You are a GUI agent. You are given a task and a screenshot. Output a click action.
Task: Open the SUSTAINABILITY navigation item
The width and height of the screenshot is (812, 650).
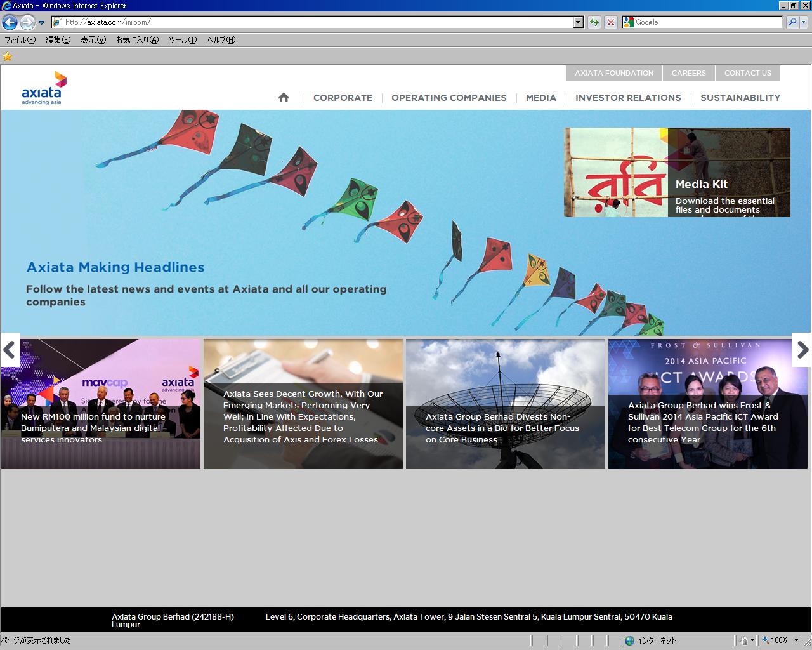pyautogui.click(x=740, y=98)
